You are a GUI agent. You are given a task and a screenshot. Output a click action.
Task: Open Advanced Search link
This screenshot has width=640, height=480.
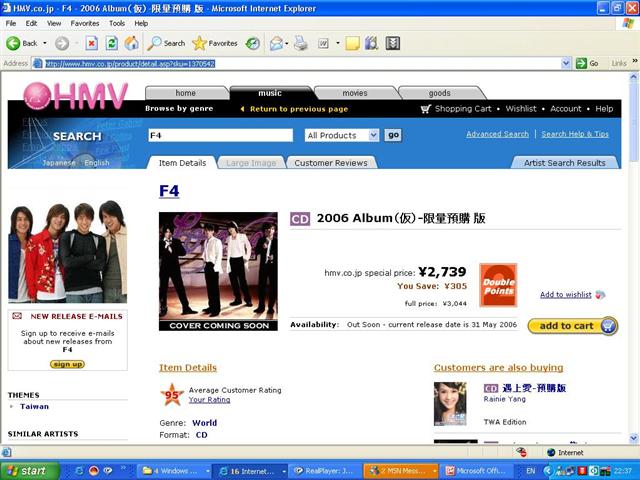point(498,134)
